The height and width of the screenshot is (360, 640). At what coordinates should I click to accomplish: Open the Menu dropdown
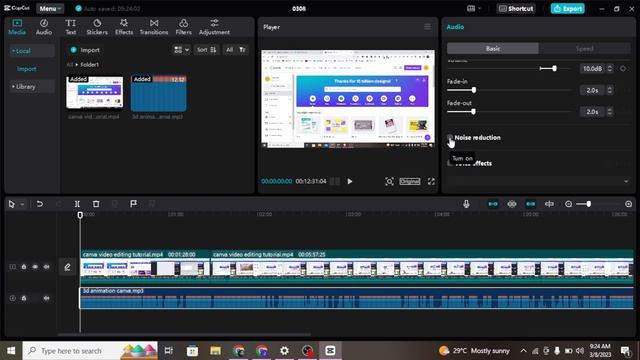click(49, 8)
